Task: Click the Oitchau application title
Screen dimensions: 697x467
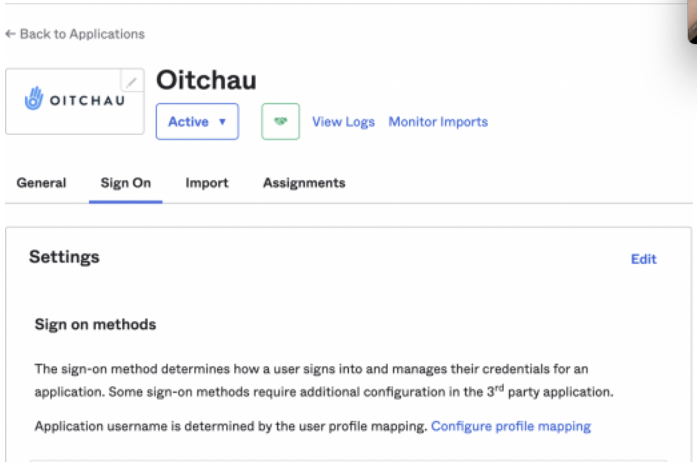Action: (x=206, y=80)
